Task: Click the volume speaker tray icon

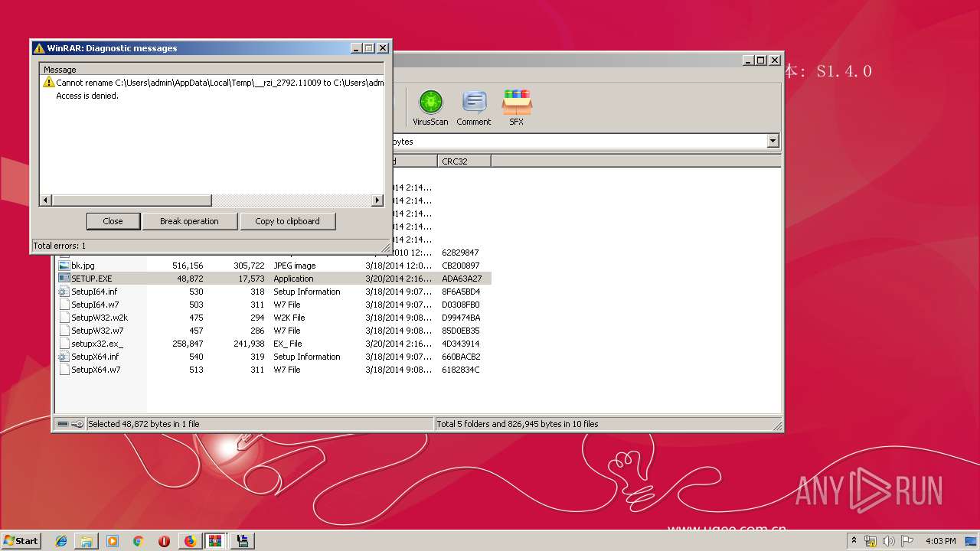Action: [x=888, y=541]
